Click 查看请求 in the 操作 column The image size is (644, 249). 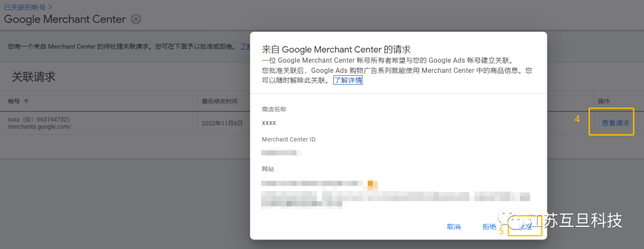[x=616, y=123]
